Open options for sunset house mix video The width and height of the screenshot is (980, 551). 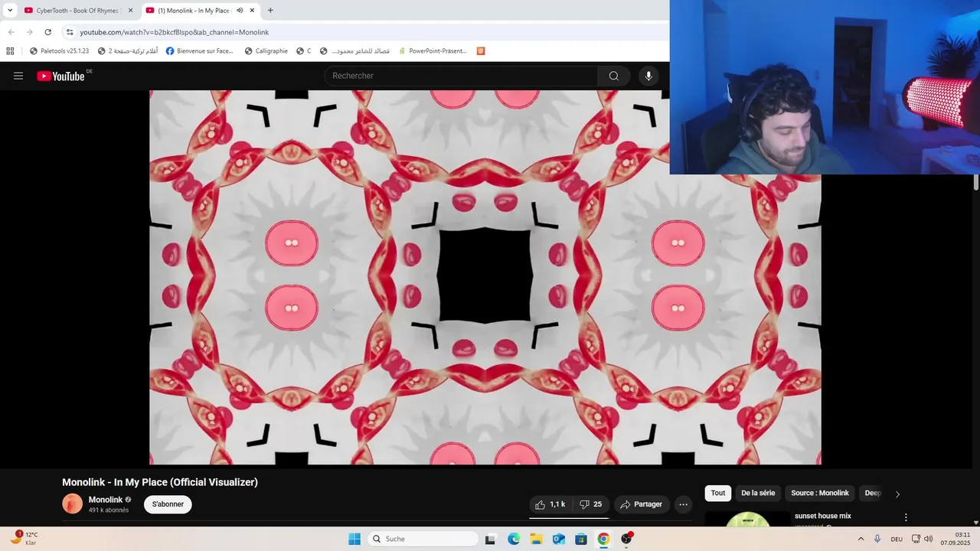(x=906, y=517)
